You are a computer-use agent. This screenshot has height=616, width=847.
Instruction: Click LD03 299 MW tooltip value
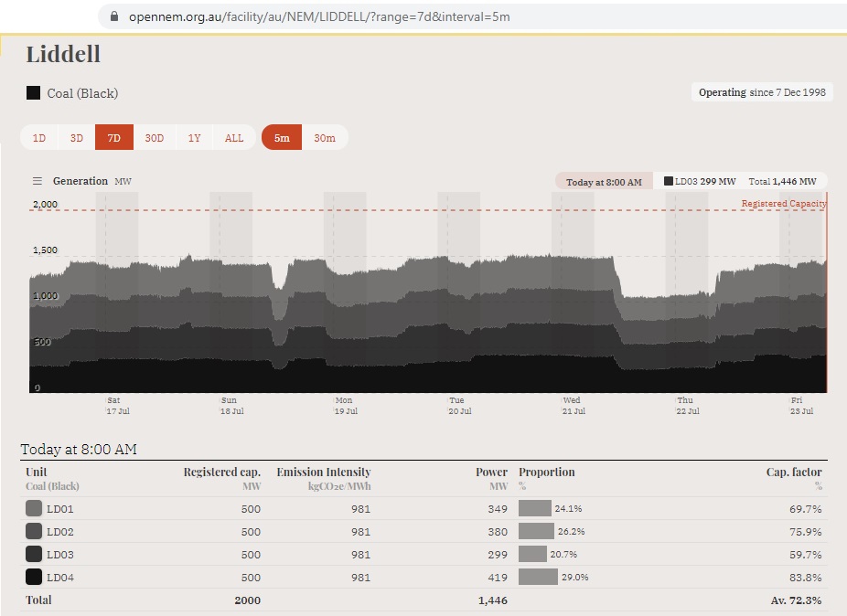700,181
